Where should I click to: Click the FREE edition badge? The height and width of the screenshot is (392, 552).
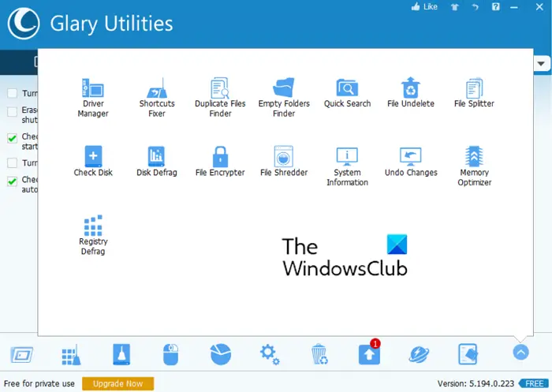535,383
